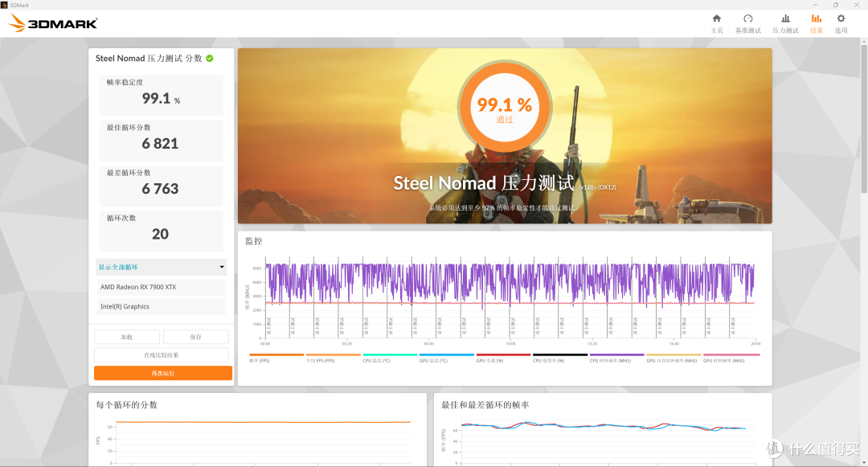
Task: Click the 在线比较结果 compare online button
Action: coord(161,355)
